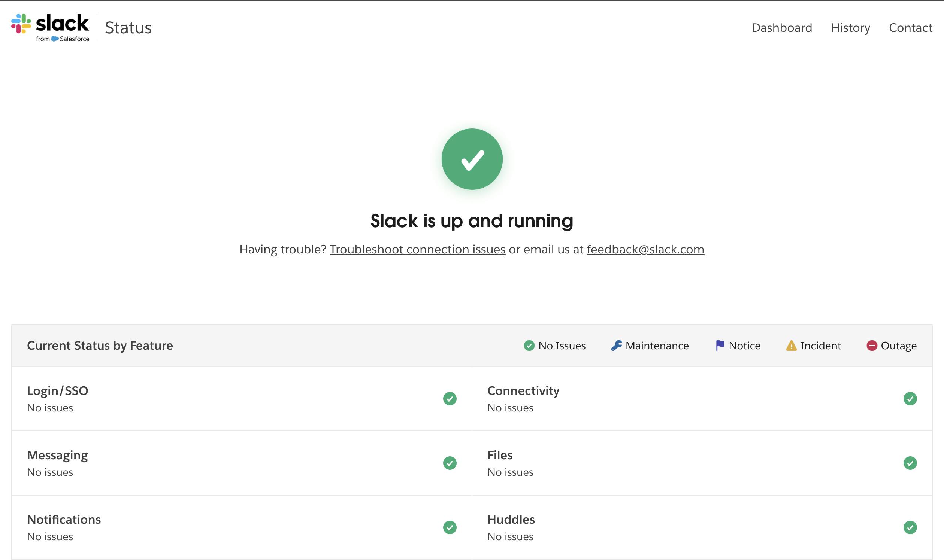
Task: Click the Outage red circle legend icon
Action: (x=871, y=346)
